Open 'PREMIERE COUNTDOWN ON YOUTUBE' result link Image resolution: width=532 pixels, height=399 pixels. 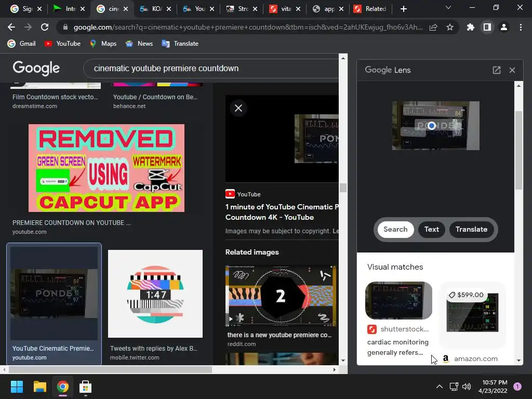coord(72,223)
